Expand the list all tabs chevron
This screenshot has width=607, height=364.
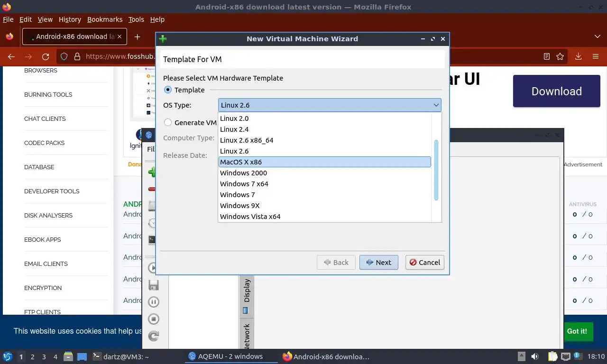click(597, 36)
